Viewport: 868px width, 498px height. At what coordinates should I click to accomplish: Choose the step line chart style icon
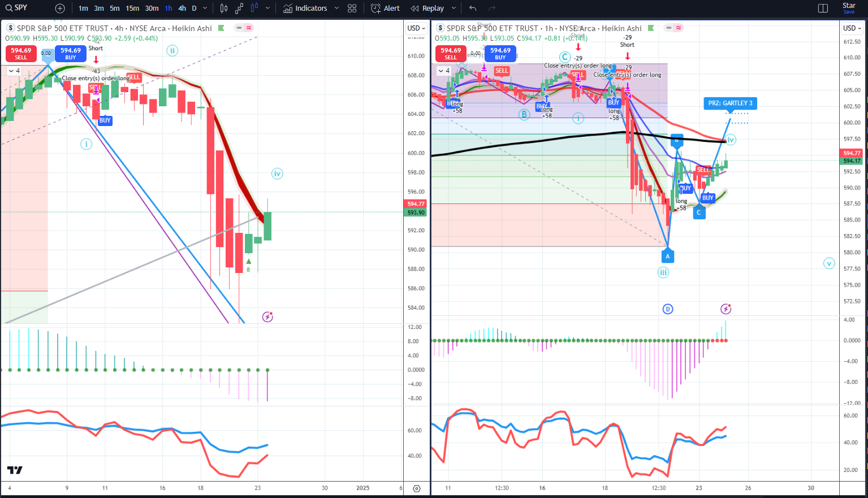(x=239, y=8)
